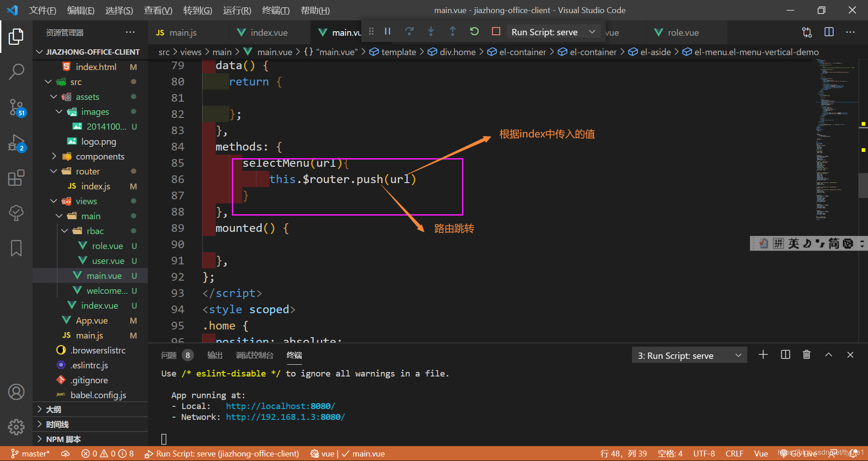This screenshot has height=461, width=868.
Task: Open App.vue in the file tree
Action: [x=90, y=320]
